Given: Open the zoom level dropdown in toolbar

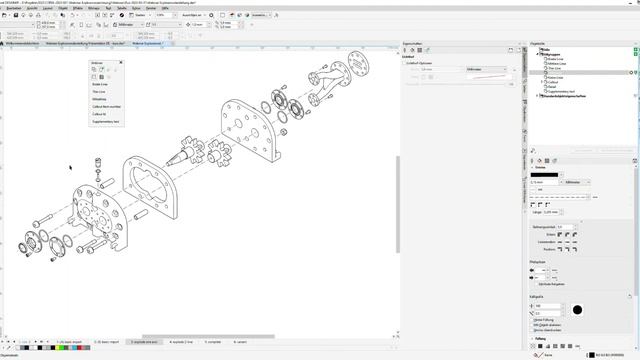Looking at the screenshot, I should (x=175, y=15).
